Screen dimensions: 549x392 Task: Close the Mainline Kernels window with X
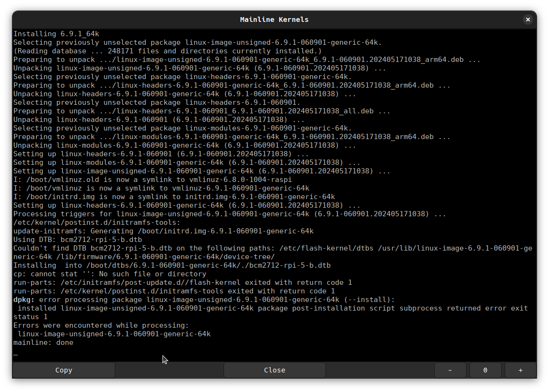click(528, 20)
